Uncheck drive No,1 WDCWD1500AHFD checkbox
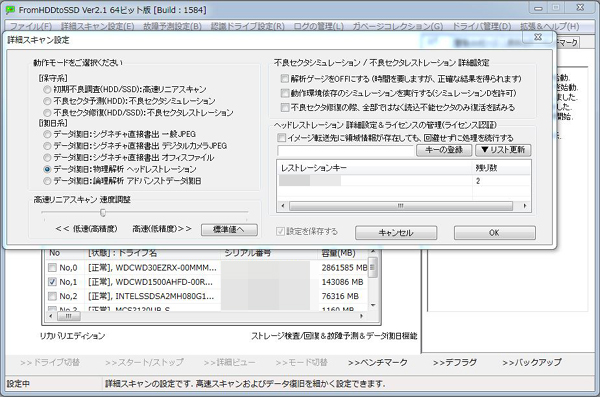Screen dimensions: 600x397 pos(52,282)
